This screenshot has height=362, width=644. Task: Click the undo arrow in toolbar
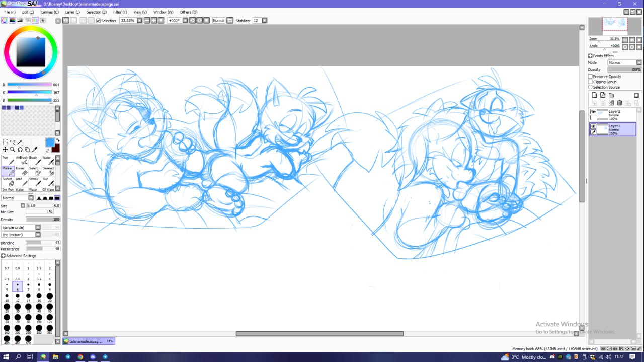coord(65,21)
